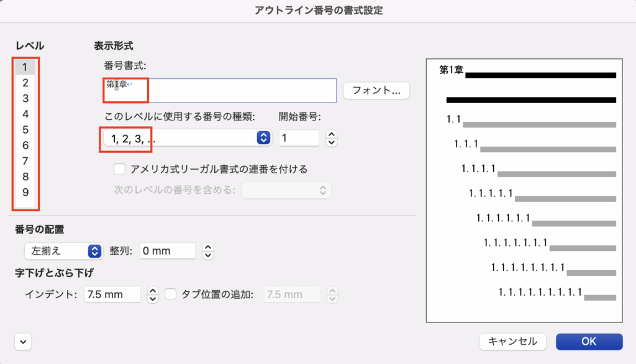Click the インデント 7.5 mm field
The image size is (636, 364).
click(x=112, y=294)
